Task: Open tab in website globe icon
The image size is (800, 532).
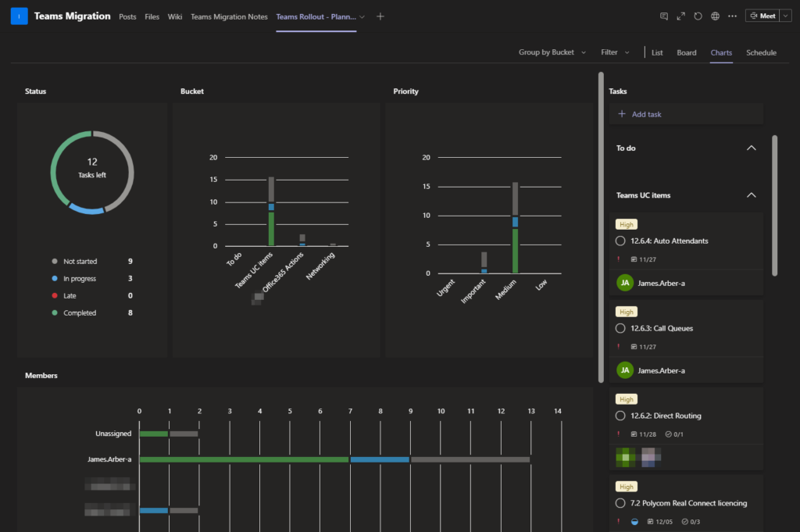Action: coord(716,16)
